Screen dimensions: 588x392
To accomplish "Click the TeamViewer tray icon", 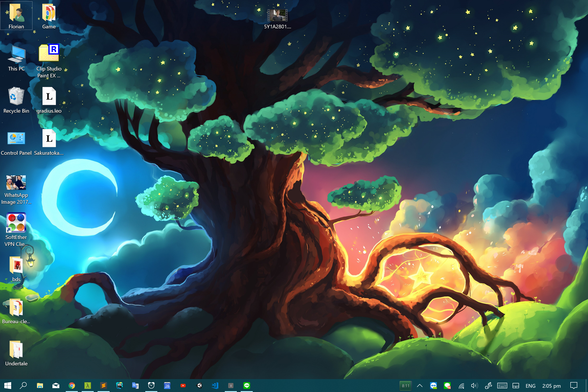I will pos(433,386).
